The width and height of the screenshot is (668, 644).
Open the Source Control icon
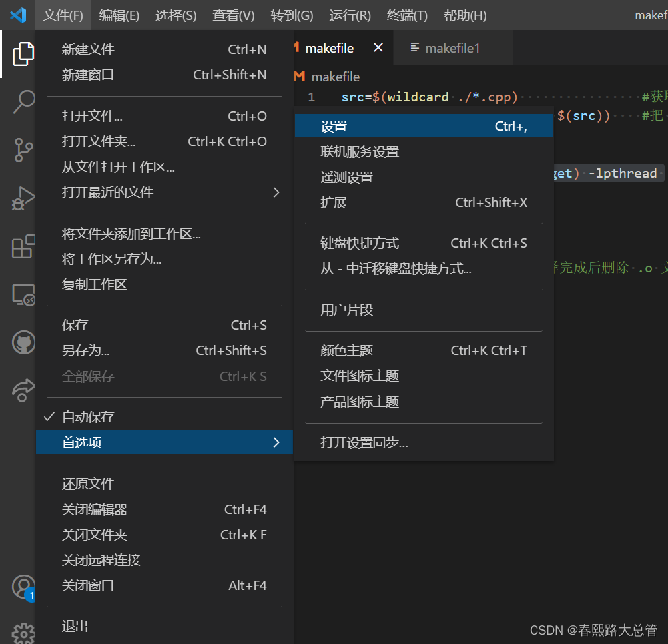pyautogui.click(x=23, y=150)
